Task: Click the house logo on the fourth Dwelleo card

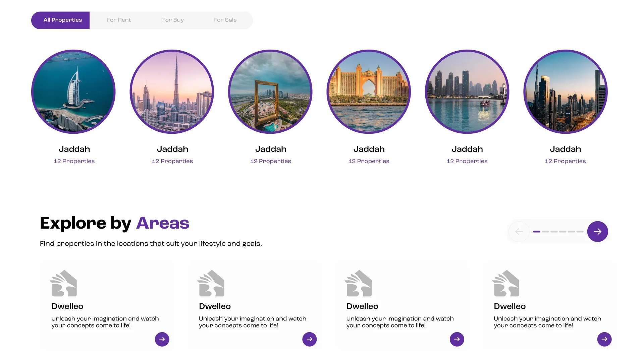Action: point(506,283)
